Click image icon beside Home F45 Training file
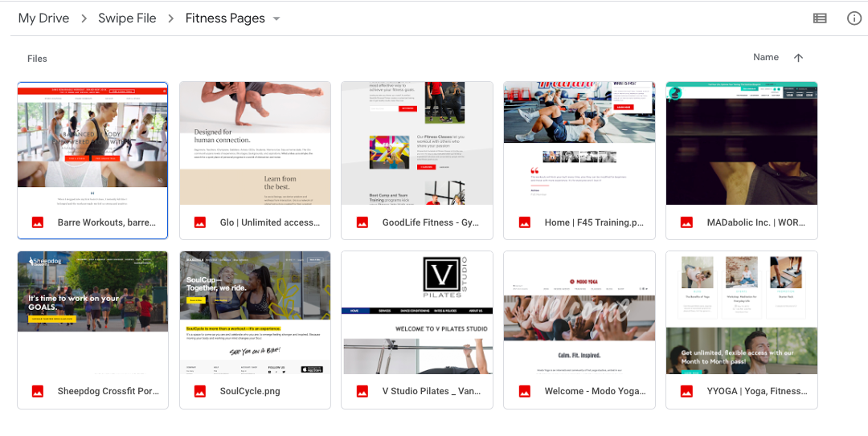868x436 pixels. click(524, 222)
